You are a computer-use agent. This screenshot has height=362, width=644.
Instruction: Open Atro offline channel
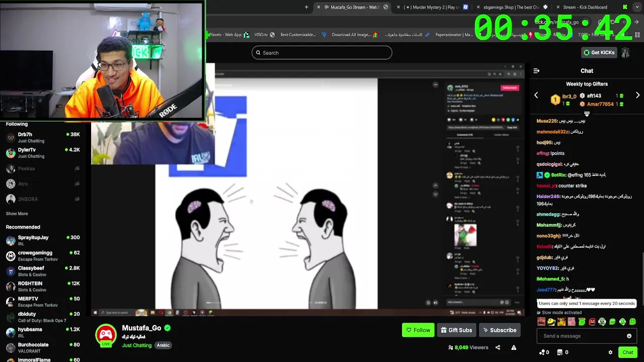coord(43,184)
